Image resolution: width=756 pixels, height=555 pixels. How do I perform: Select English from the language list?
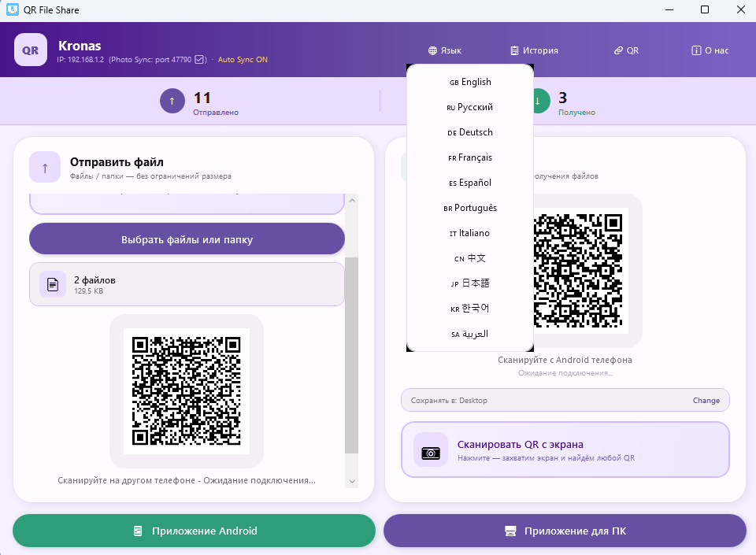pos(470,82)
